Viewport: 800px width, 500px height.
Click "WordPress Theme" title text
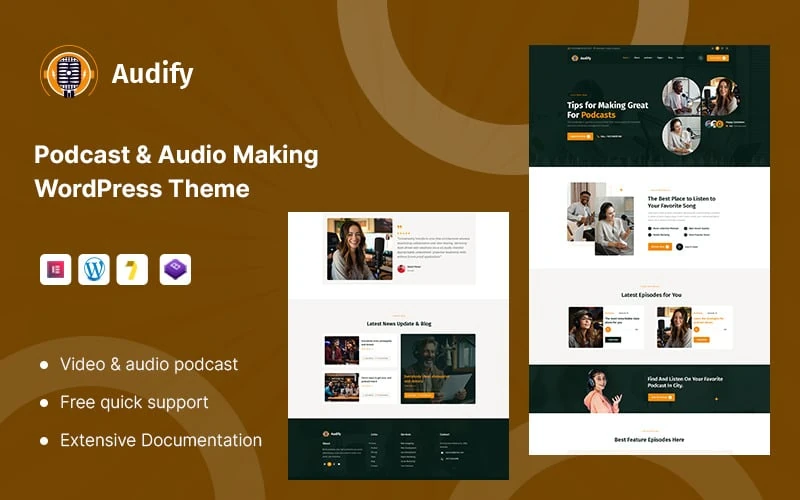(142, 188)
